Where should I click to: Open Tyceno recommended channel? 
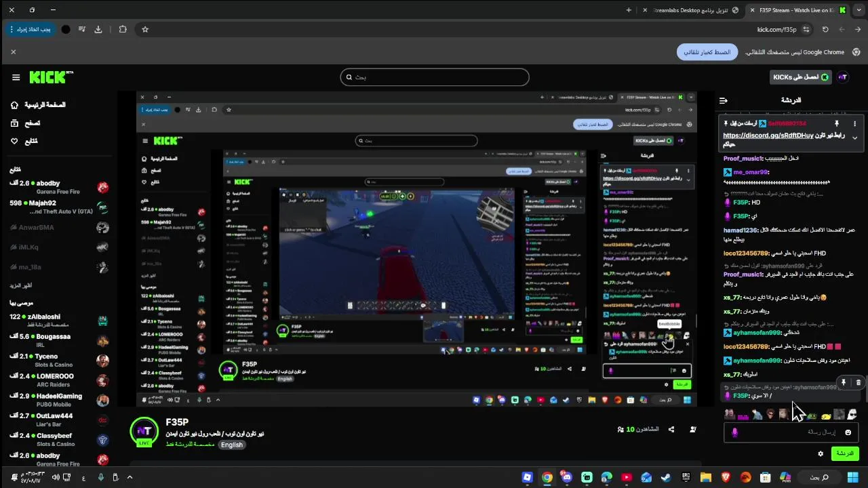click(58, 360)
